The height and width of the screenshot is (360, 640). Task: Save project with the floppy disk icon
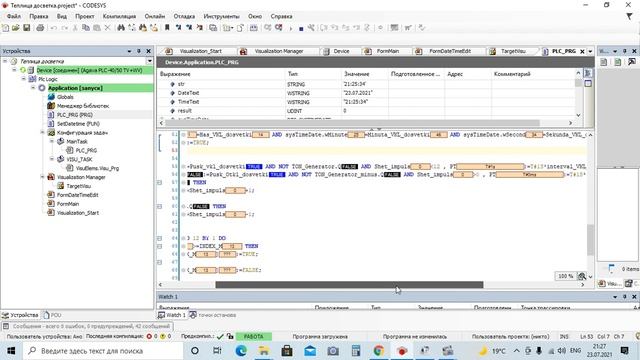click(x=27, y=28)
